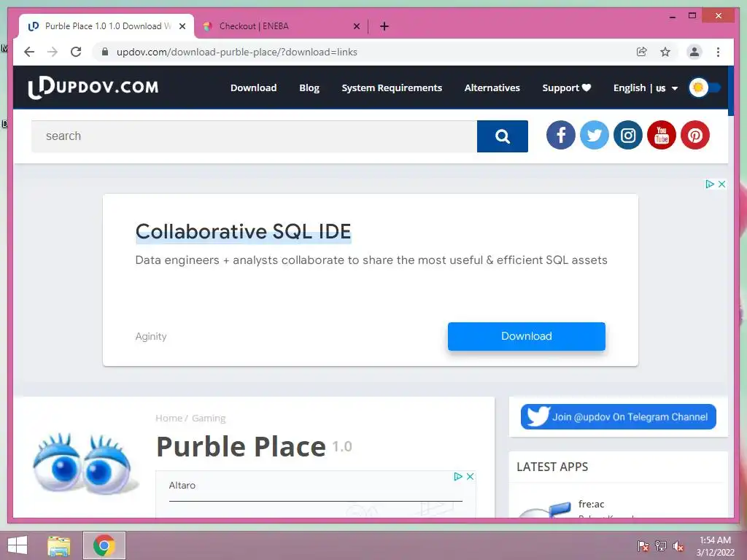Open the Pinterest social icon
The width and height of the screenshot is (747, 560).
click(695, 135)
